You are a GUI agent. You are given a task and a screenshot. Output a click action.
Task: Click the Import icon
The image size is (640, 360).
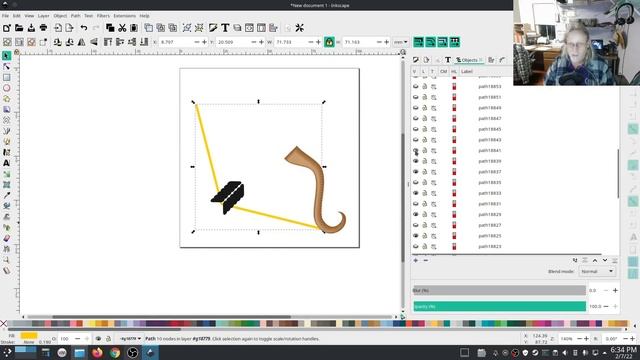click(x=58, y=28)
